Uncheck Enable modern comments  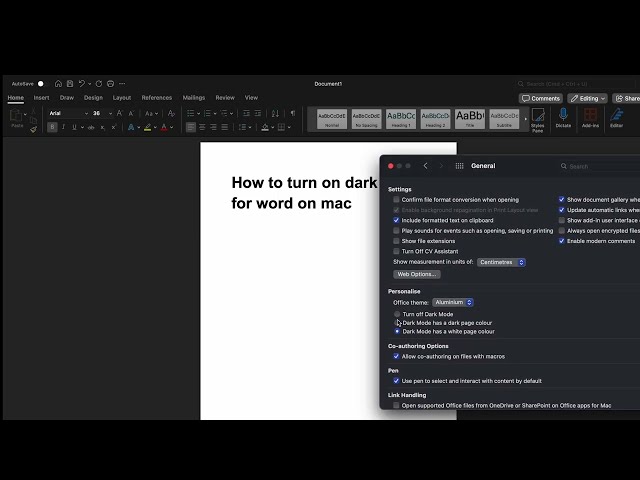pos(562,241)
